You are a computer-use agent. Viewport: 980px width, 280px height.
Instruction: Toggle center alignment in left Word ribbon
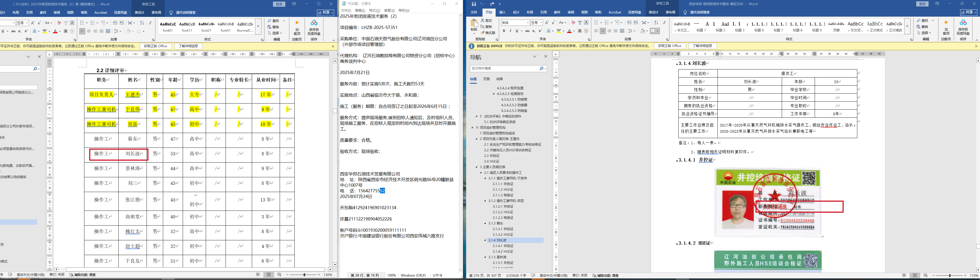[89, 31]
